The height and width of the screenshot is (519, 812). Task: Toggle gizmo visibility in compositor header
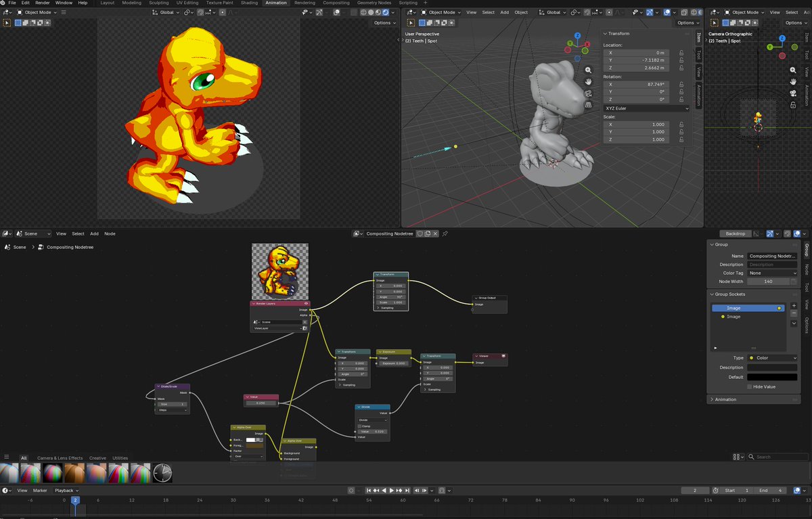coord(771,233)
